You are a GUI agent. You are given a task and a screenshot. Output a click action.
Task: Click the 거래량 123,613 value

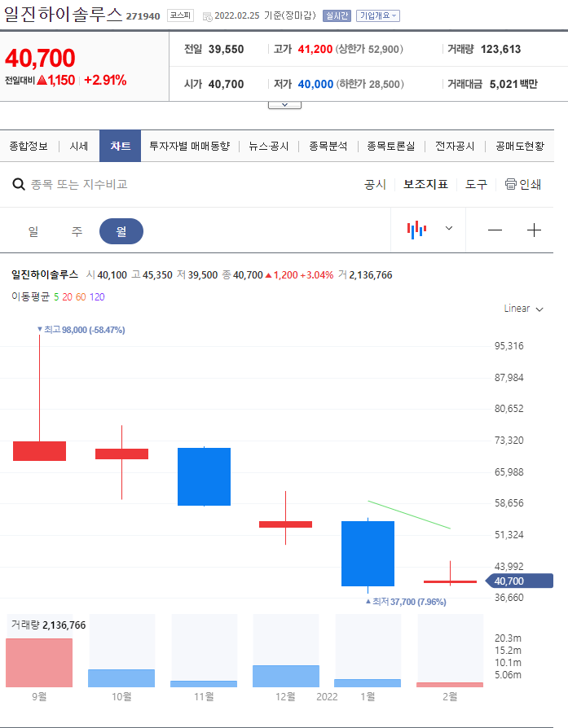pos(500,49)
